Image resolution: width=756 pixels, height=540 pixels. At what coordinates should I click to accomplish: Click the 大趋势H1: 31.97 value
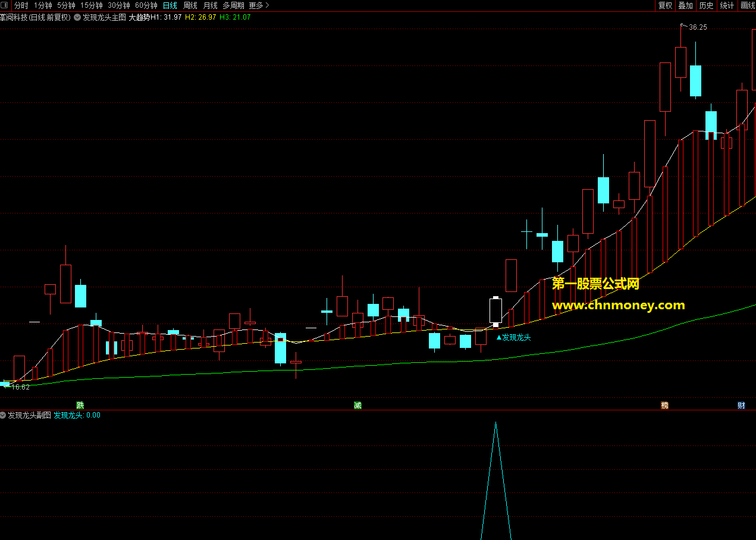[155, 17]
